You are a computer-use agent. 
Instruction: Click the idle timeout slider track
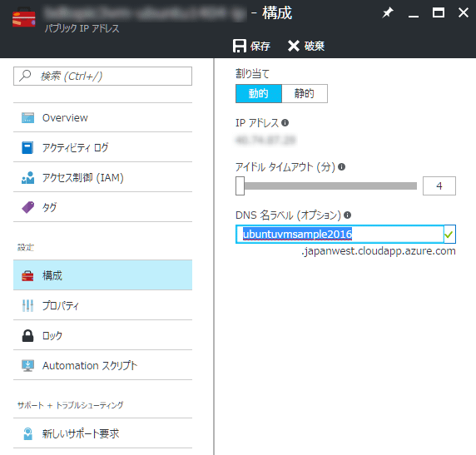click(x=330, y=185)
